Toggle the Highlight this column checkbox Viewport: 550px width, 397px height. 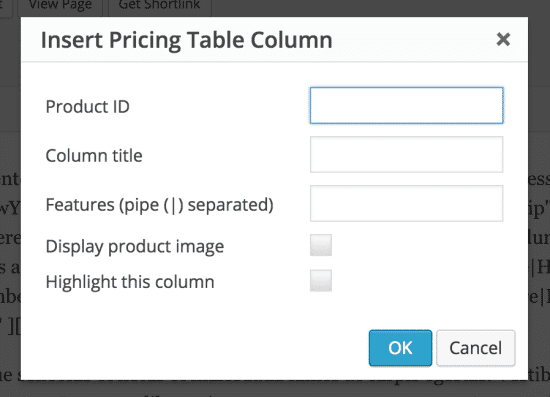(321, 281)
